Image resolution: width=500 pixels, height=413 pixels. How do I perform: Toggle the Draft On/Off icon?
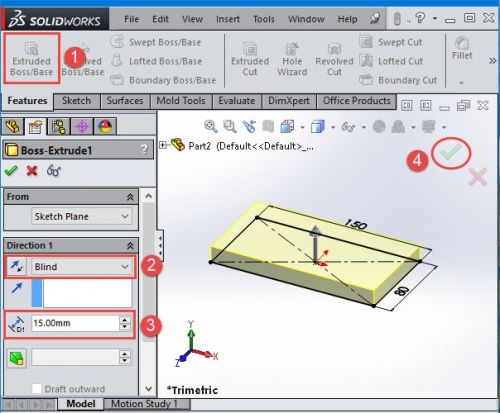pyautogui.click(x=17, y=359)
